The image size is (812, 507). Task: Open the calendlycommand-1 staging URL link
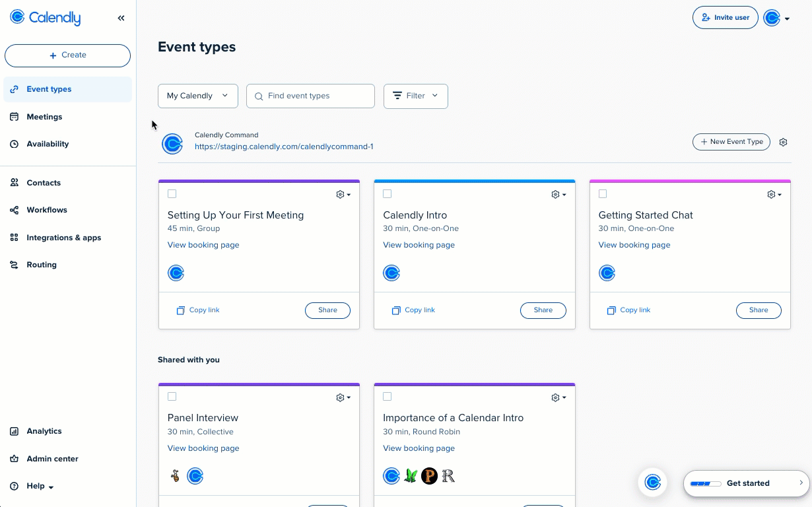(x=284, y=147)
